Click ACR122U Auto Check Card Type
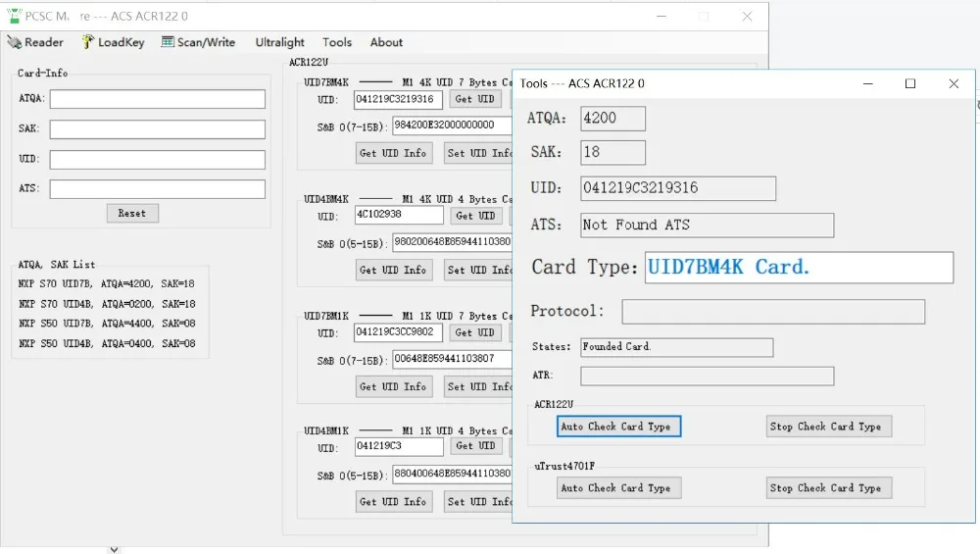The width and height of the screenshot is (980, 554). (618, 427)
